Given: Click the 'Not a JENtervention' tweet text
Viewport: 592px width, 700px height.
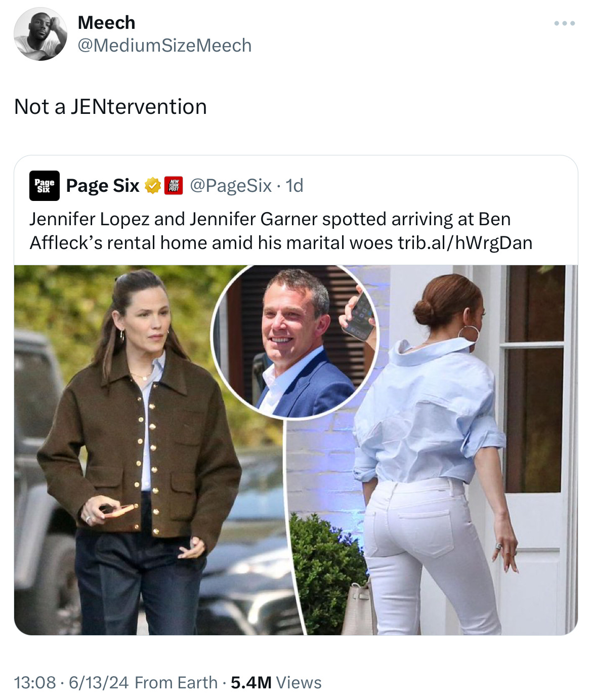Looking at the screenshot, I should (x=110, y=107).
